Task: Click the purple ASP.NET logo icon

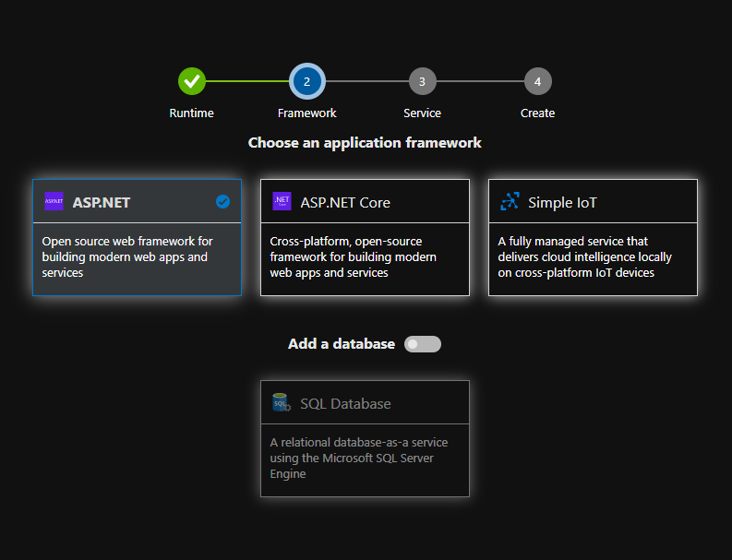Action: point(54,201)
